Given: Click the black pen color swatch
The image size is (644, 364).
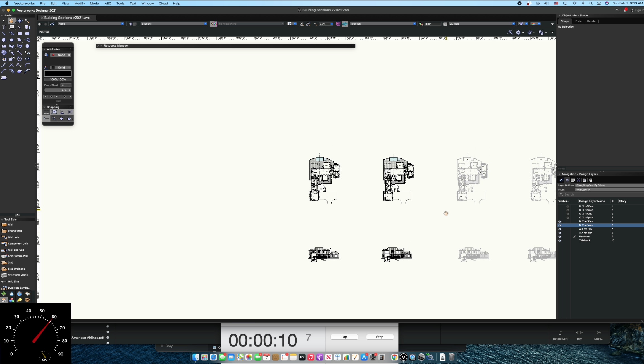Looking at the screenshot, I should tap(58, 74).
